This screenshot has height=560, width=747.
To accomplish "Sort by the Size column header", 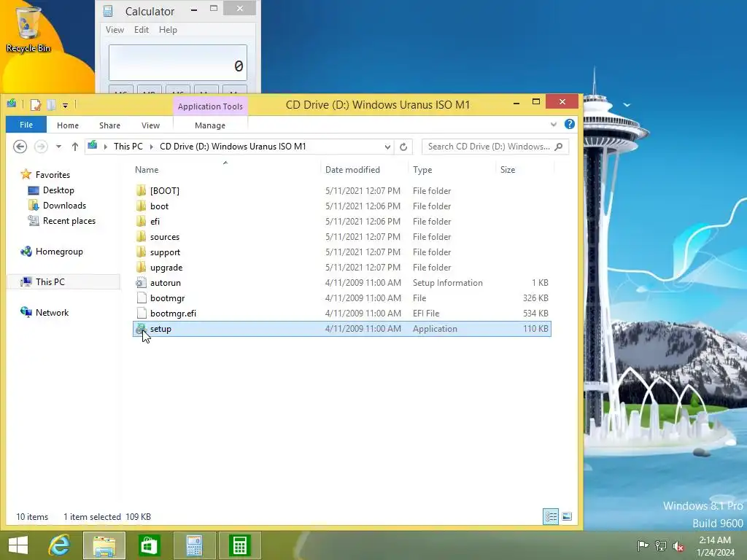I will click(x=508, y=169).
